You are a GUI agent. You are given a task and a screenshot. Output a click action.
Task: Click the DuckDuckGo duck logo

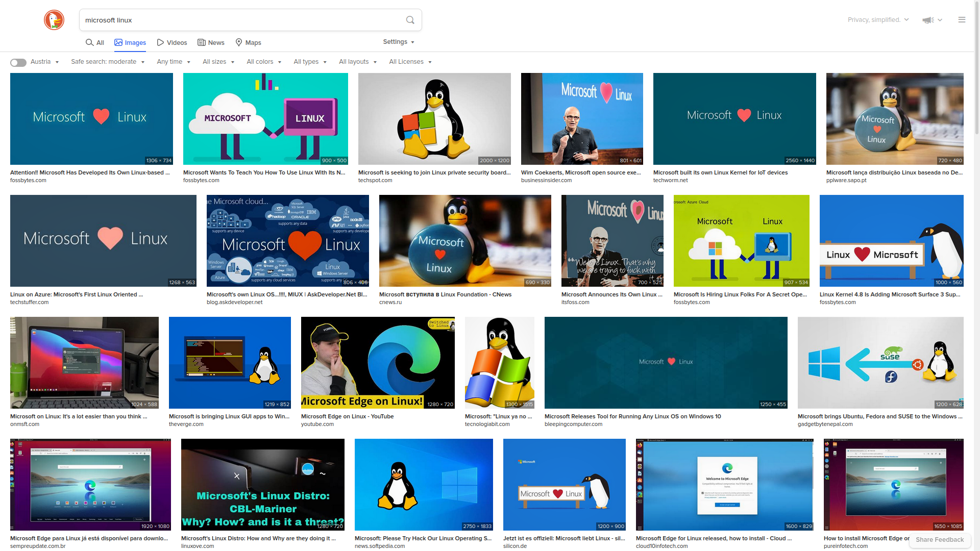[54, 20]
